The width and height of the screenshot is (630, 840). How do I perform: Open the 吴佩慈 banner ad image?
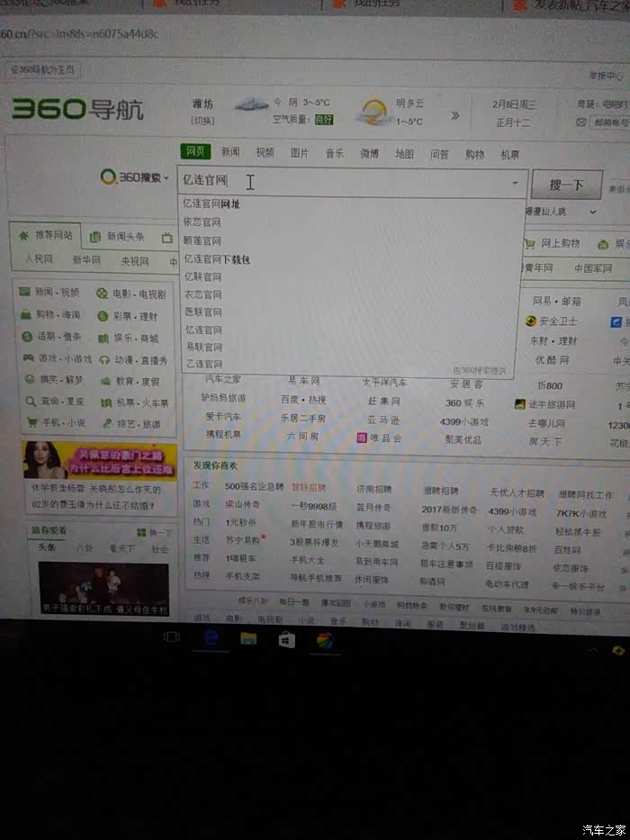tap(100, 461)
